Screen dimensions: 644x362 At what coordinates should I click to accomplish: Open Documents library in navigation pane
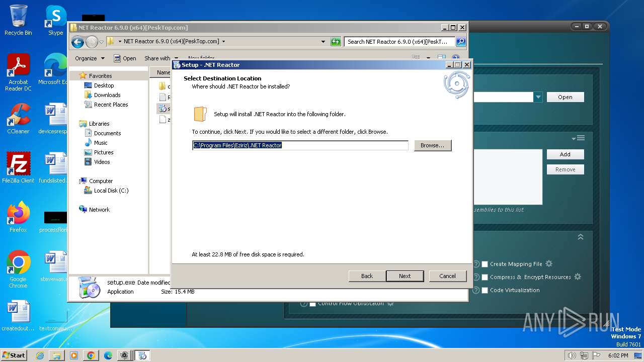[x=107, y=133]
